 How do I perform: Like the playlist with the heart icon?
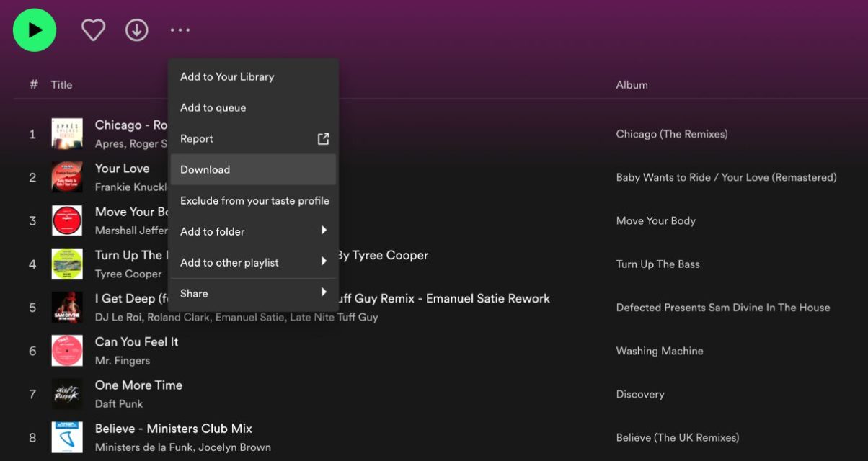click(93, 30)
